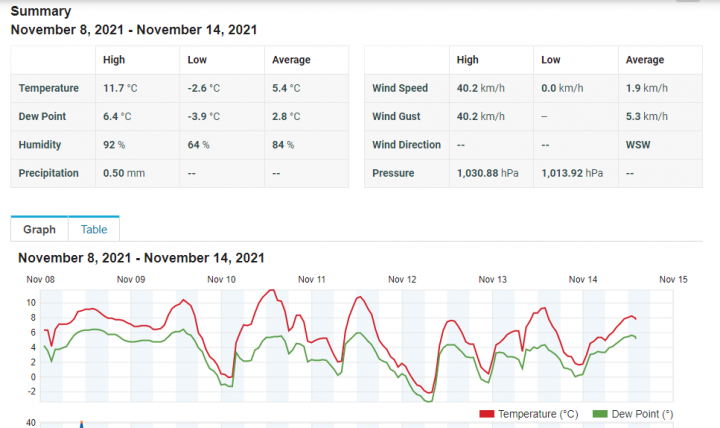
Task: Click the temperature high value 11.7 °C
Action: click(120, 89)
